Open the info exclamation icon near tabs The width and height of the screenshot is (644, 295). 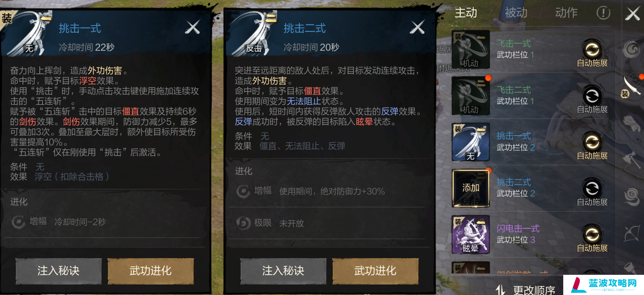coord(603,13)
